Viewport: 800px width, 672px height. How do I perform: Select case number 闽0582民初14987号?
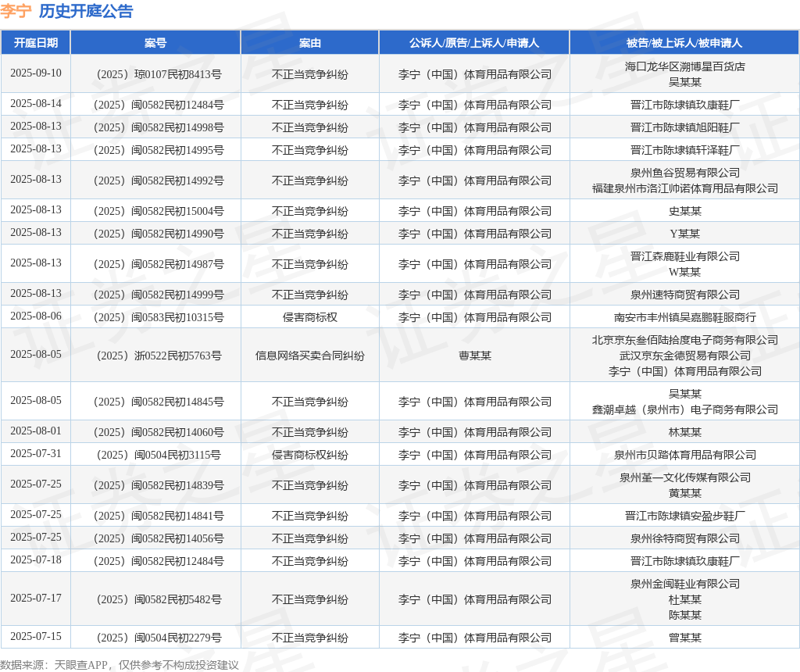pos(159,264)
